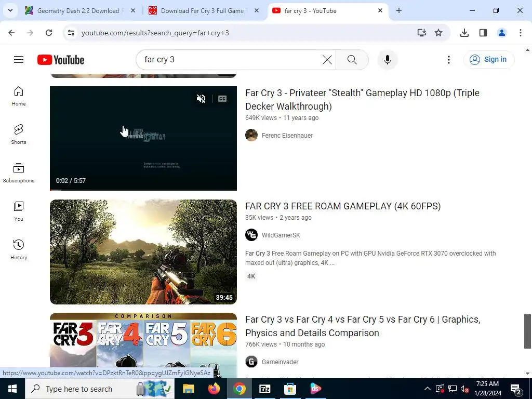Click the 4K badge on Free Roam video
The image size is (532, 399).
(x=251, y=276)
